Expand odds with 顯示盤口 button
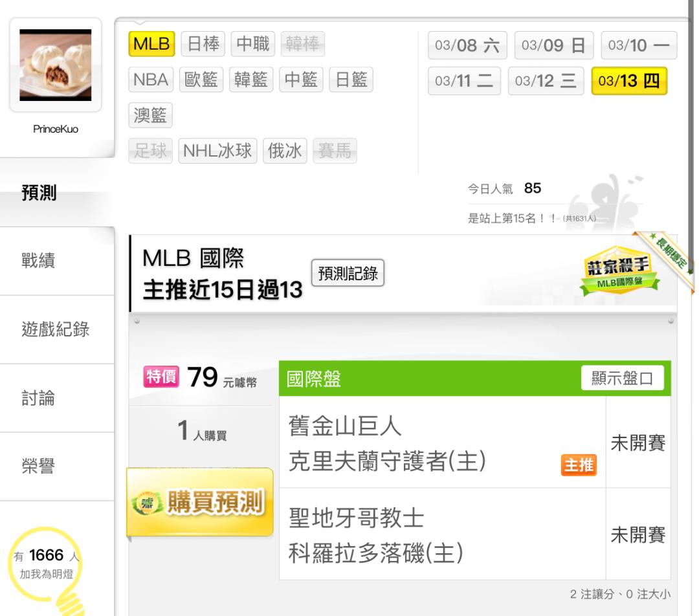 point(623,378)
